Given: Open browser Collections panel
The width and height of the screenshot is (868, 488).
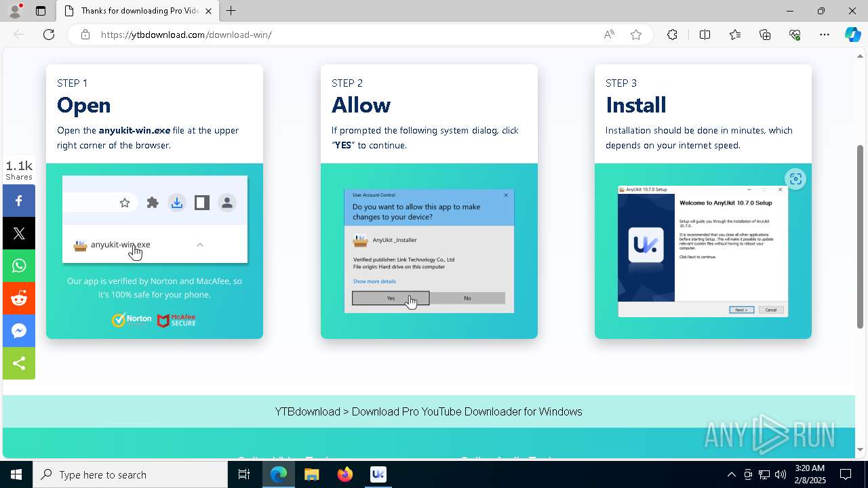Looking at the screenshot, I should coord(765,35).
